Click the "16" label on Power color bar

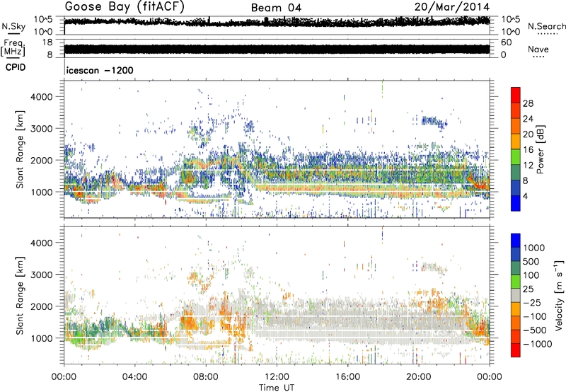pos(528,149)
